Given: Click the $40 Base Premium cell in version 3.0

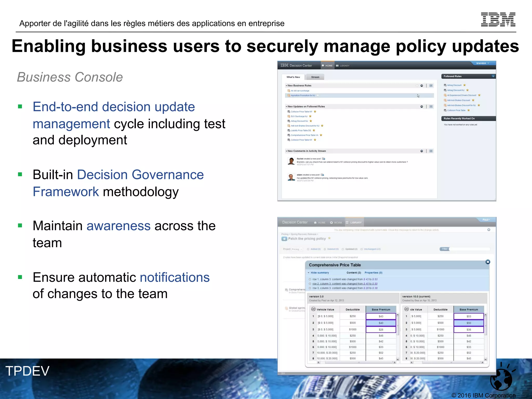Looking at the screenshot, I should pyautogui.click(x=381, y=323).
